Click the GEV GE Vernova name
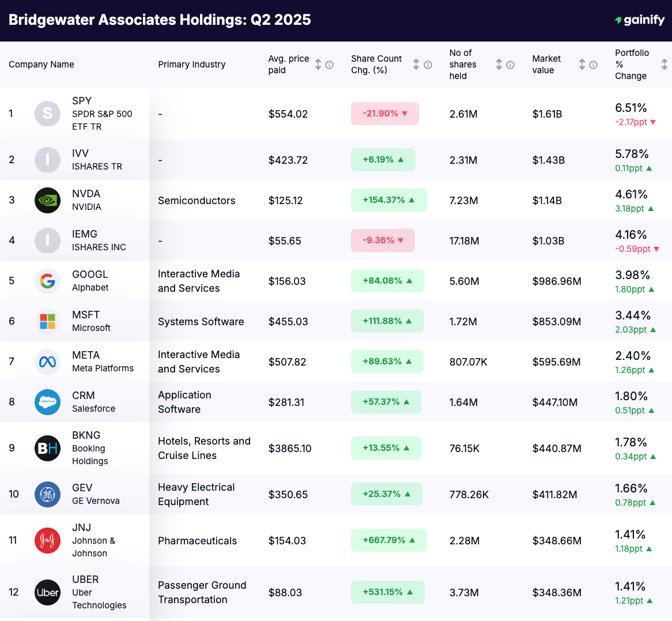Screen dimensions: 672x621 [x=96, y=494]
